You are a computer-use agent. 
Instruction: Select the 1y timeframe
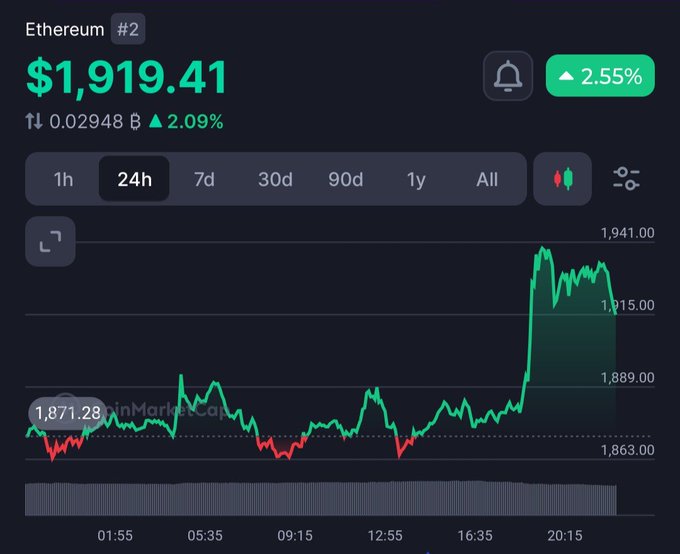point(416,179)
